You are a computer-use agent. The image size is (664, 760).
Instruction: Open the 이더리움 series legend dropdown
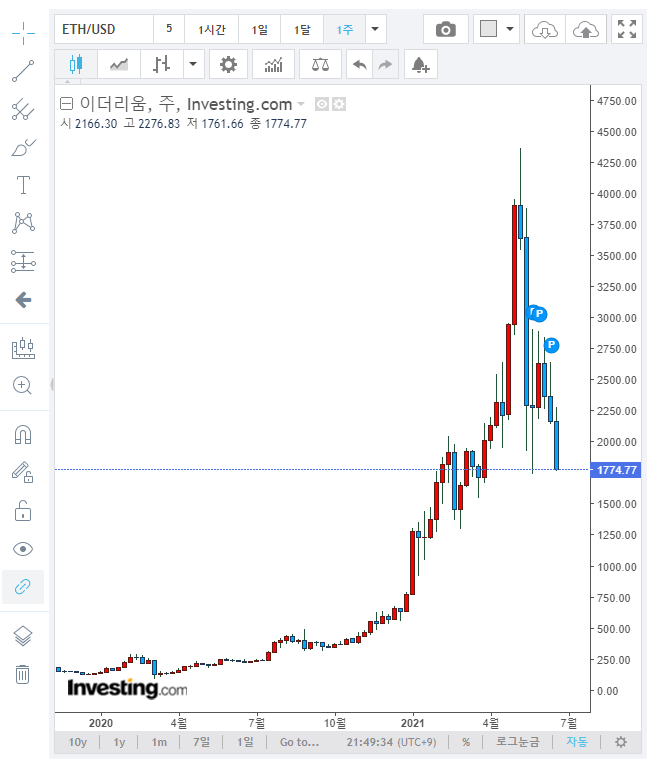coord(300,104)
